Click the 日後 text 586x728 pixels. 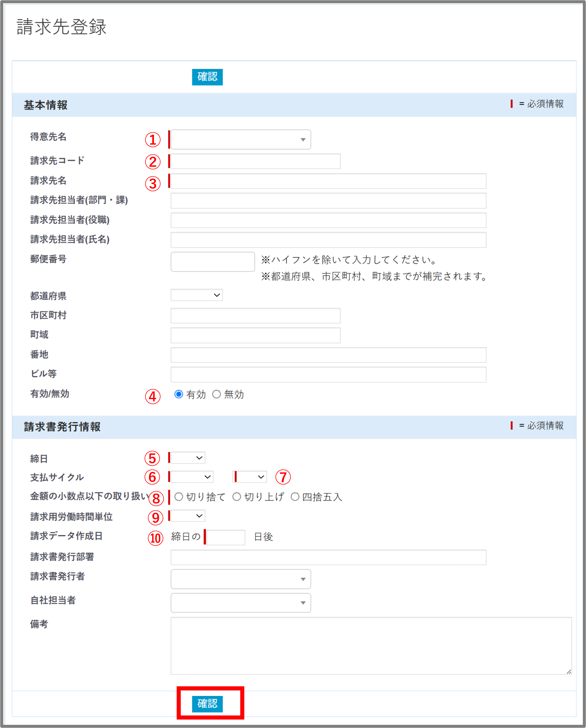263,536
